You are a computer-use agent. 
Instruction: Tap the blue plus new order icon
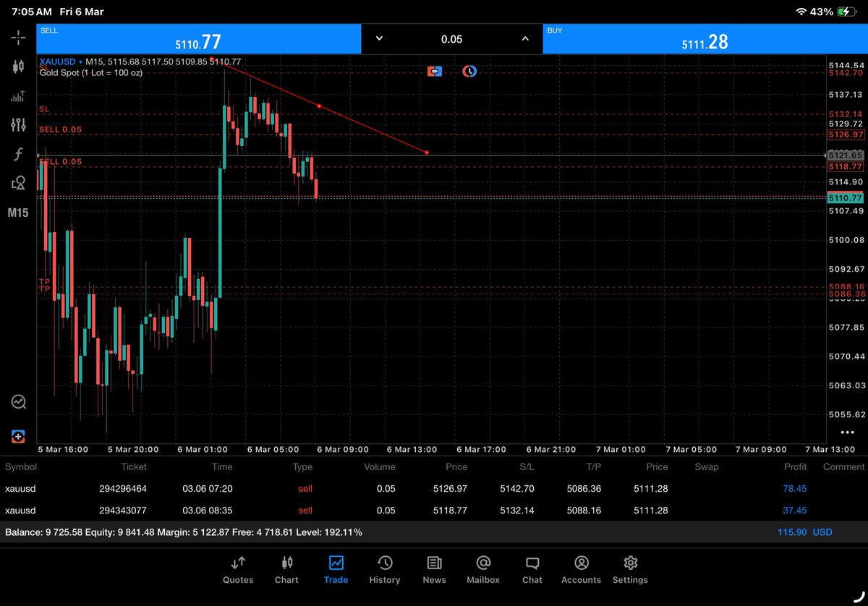click(x=18, y=436)
